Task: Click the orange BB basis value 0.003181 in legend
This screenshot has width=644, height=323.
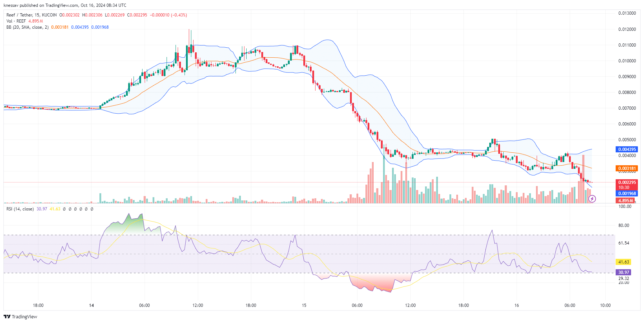Action: pyautogui.click(x=60, y=27)
